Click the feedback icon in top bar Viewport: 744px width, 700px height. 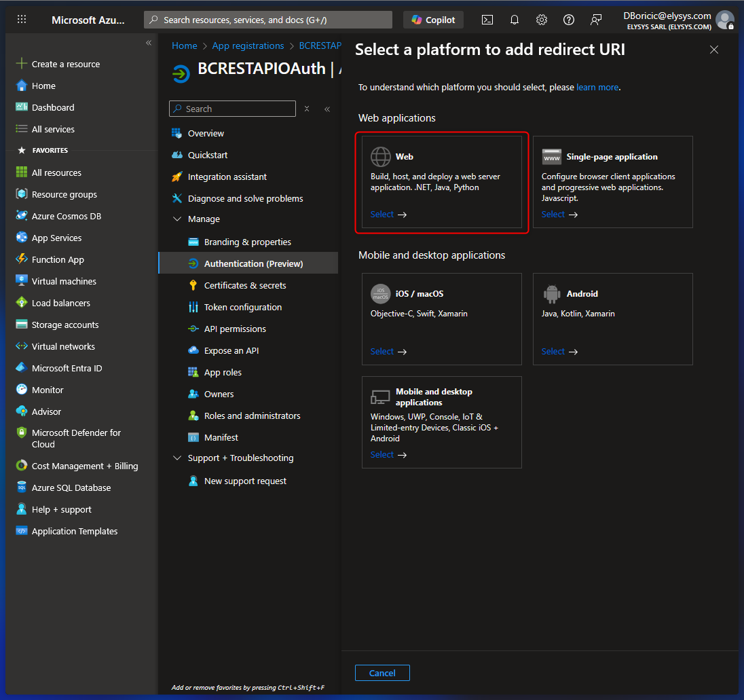pos(596,20)
